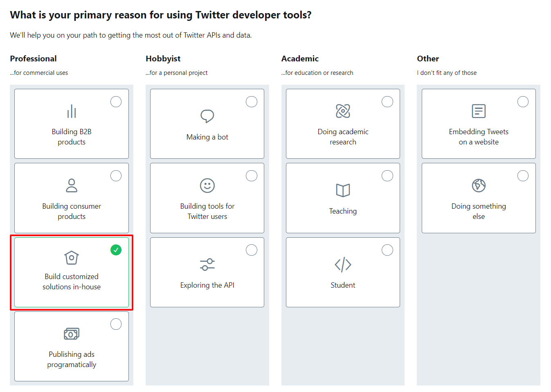Select the Building tools for Twitter users radio
Viewport: 551px width, 392px height.
[252, 176]
